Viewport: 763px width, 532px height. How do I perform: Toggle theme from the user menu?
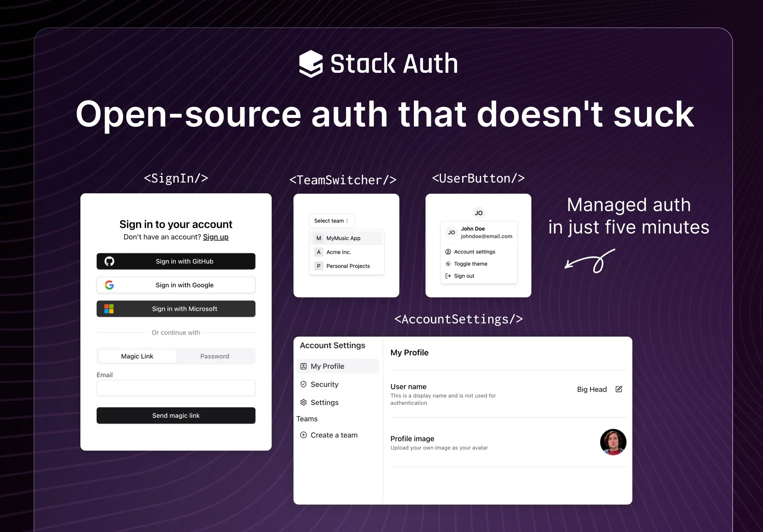click(470, 264)
